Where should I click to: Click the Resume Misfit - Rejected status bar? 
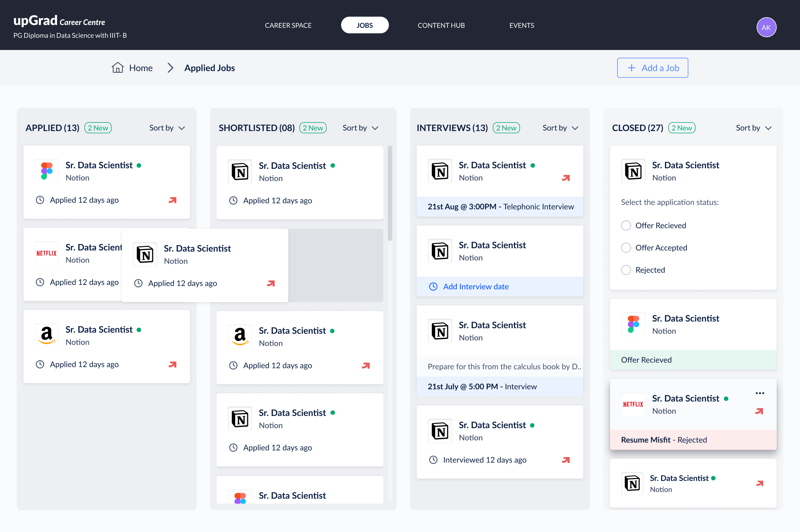pyautogui.click(x=693, y=440)
